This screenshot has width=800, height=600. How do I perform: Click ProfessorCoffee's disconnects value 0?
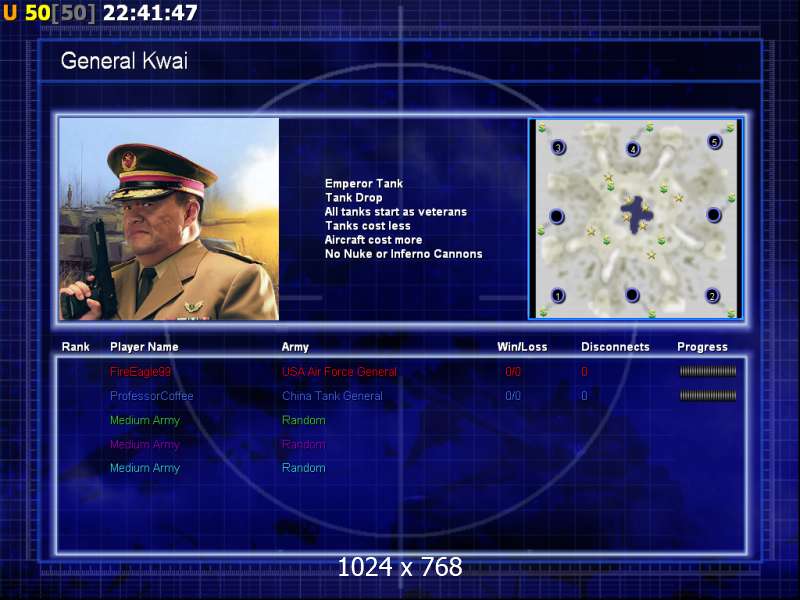click(x=584, y=396)
